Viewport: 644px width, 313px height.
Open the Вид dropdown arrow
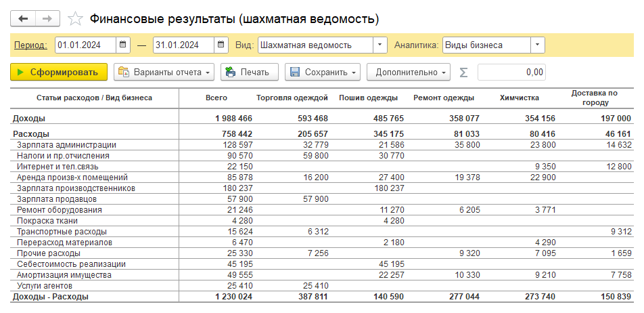pyautogui.click(x=380, y=45)
